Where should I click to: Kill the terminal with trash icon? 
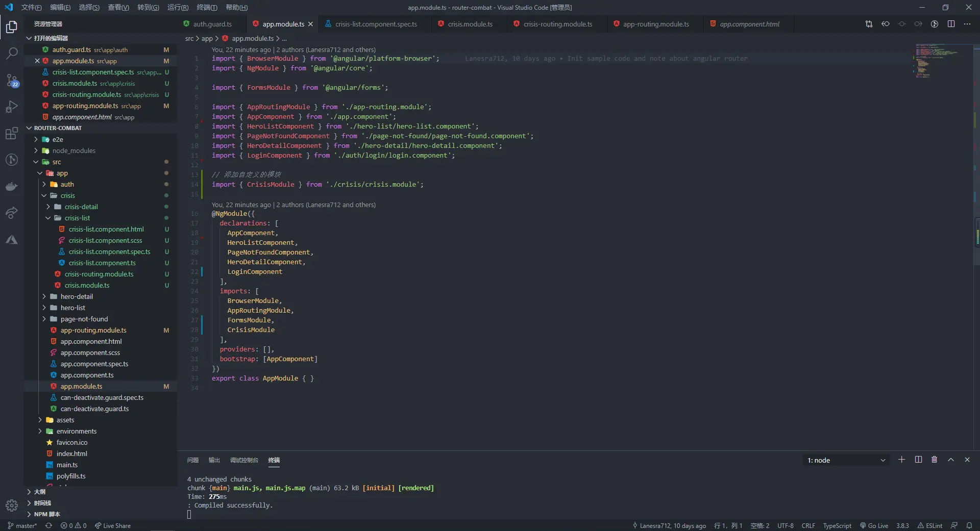pyautogui.click(x=934, y=460)
